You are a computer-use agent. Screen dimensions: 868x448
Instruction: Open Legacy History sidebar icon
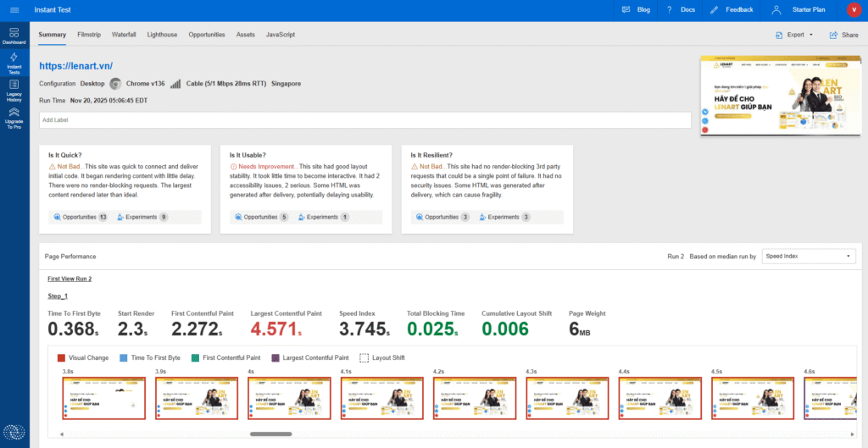14,84
